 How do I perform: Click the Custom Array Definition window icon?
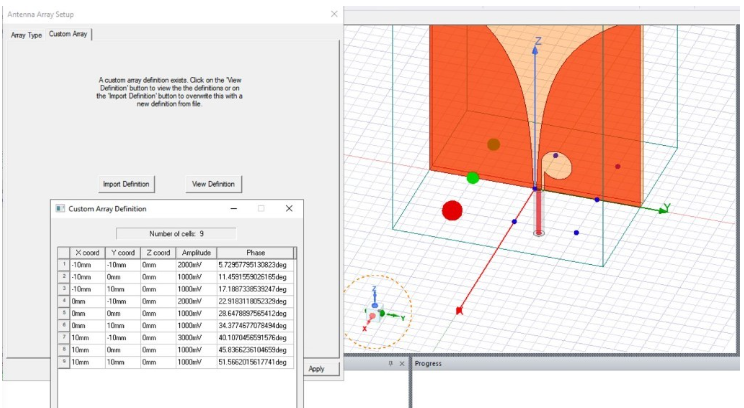click(59, 209)
